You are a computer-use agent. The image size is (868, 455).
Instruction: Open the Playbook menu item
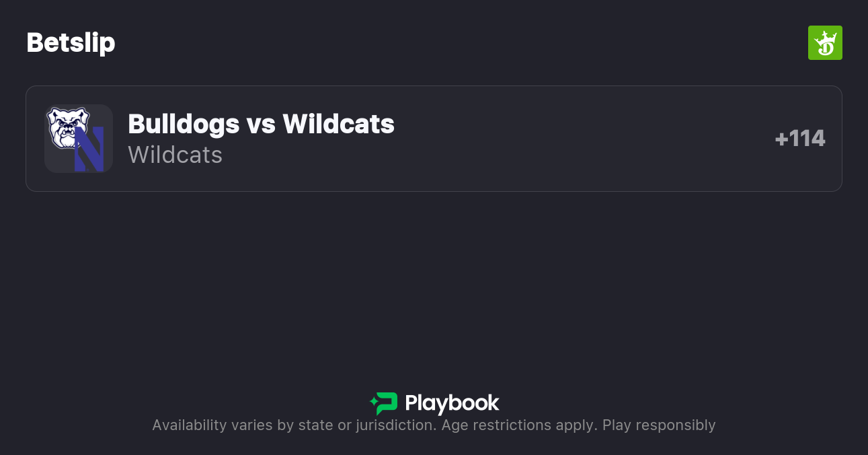pos(434,403)
